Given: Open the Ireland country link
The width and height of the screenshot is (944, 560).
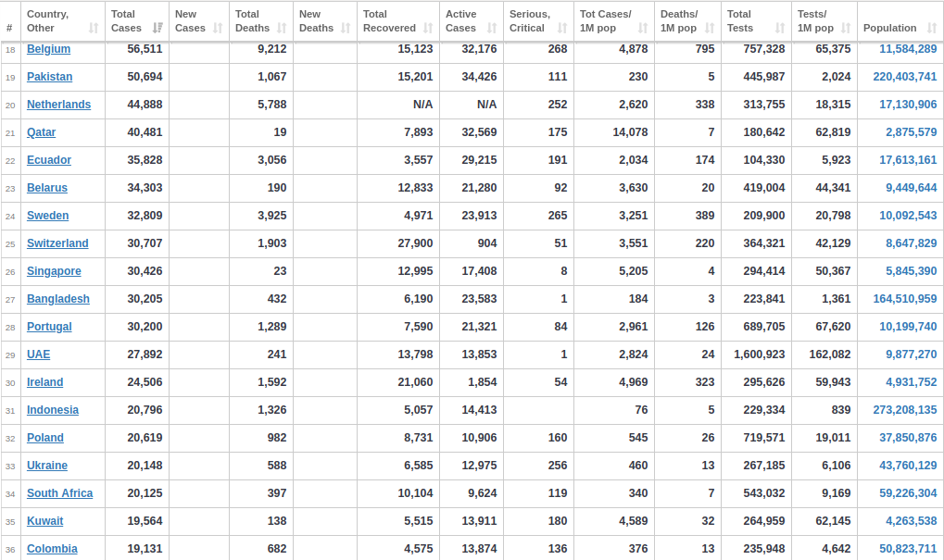Looking at the screenshot, I should (45, 382).
